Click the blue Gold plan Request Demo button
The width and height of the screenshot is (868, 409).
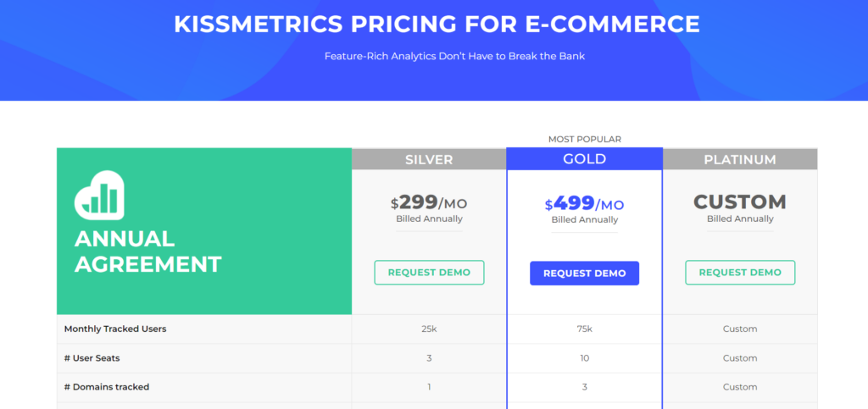584,274
